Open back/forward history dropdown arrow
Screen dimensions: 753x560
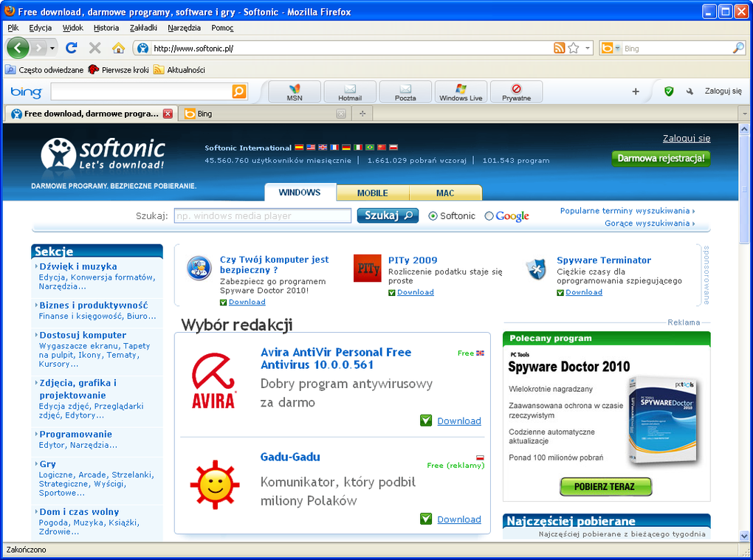pyautogui.click(x=52, y=48)
